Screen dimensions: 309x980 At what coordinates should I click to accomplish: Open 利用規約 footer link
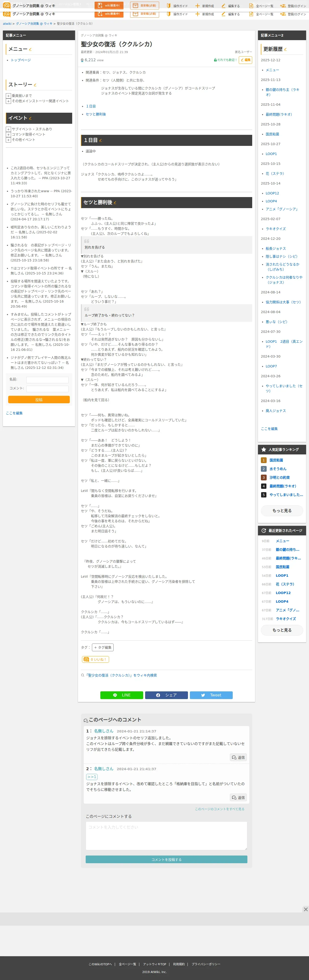tap(179, 964)
